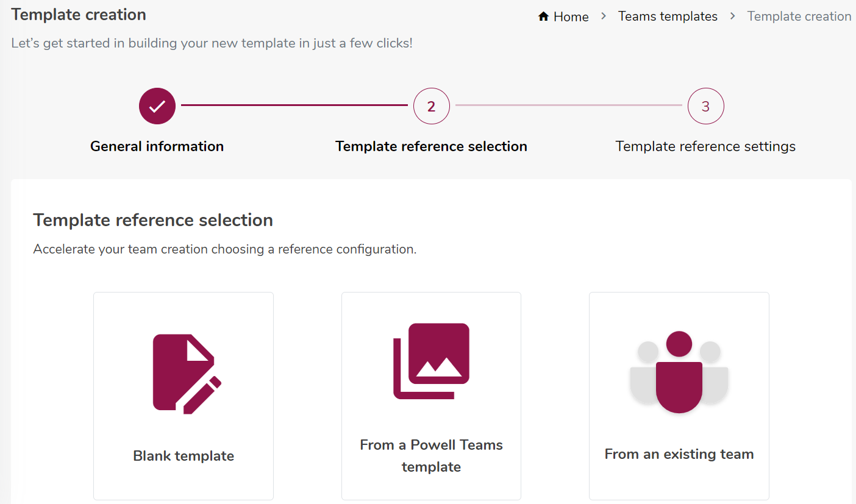Click progress line between steps 1 and 2
Screen dimensions: 856x504
tap(294, 105)
